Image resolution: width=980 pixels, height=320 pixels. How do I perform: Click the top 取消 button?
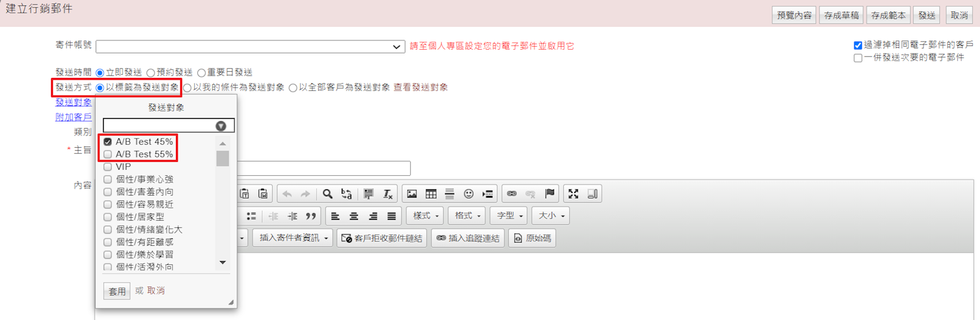[x=959, y=15]
